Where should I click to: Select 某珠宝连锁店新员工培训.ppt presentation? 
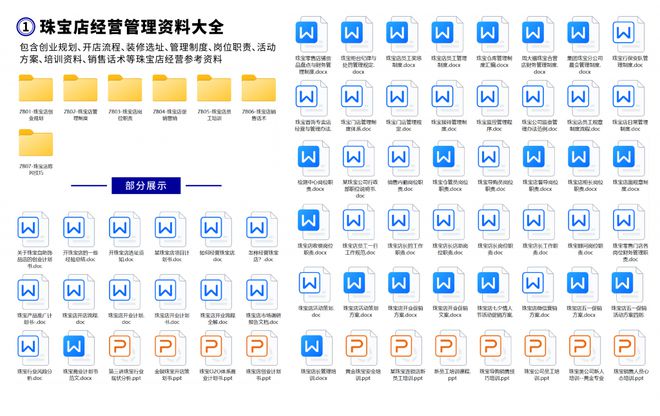(406, 349)
